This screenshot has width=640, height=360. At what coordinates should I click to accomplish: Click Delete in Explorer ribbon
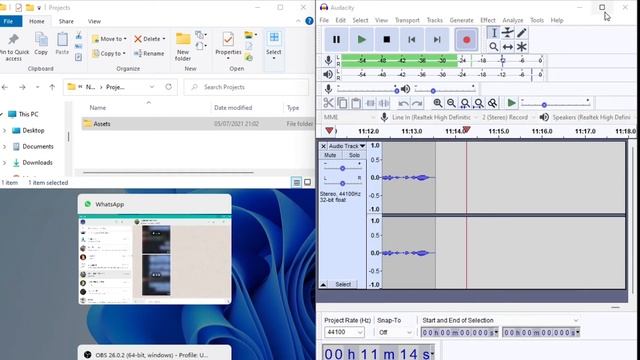coord(150,39)
